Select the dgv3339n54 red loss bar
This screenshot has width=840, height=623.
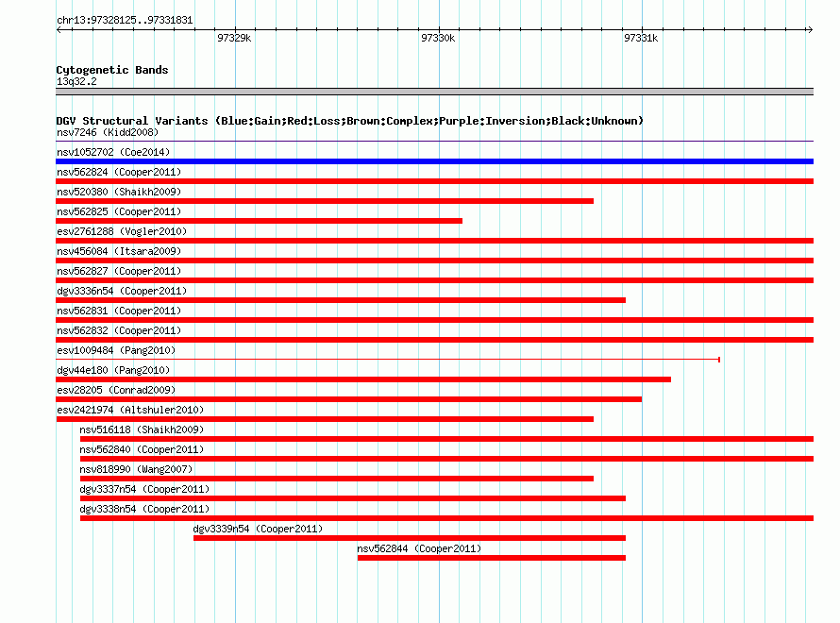[x=410, y=538]
